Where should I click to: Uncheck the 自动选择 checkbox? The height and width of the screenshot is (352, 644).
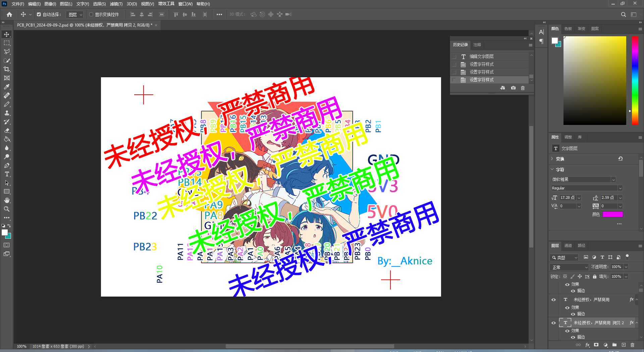click(39, 14)
